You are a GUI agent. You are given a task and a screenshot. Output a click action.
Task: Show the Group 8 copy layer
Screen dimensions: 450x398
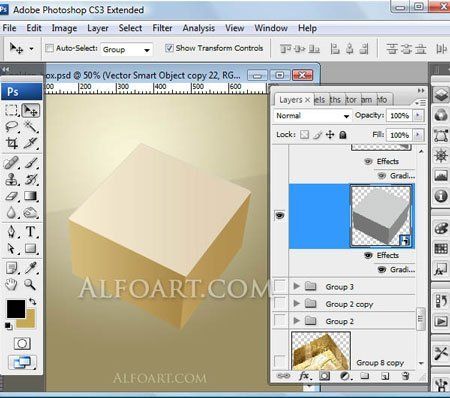click(280, 361)
